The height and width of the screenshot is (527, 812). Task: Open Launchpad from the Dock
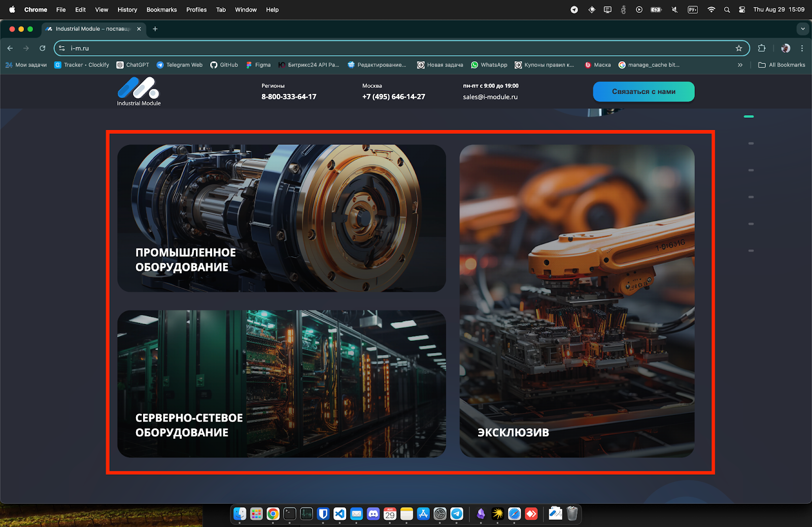256,514
